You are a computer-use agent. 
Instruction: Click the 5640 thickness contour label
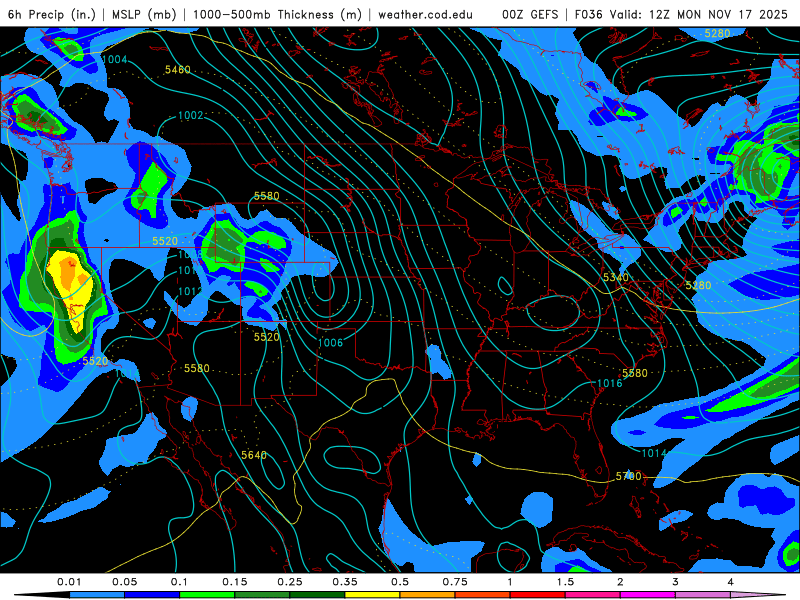[254, 455]
